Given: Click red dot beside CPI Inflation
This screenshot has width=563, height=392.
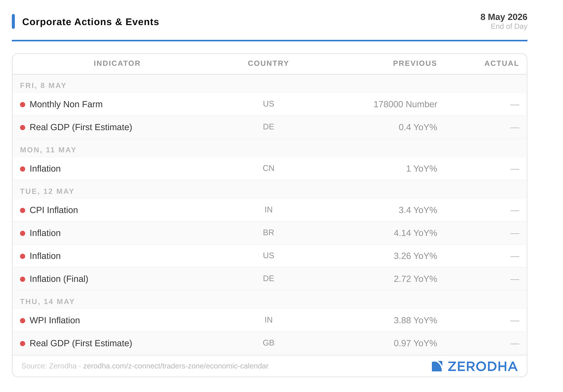Looking at the screenshot, I should click(22, 210).
